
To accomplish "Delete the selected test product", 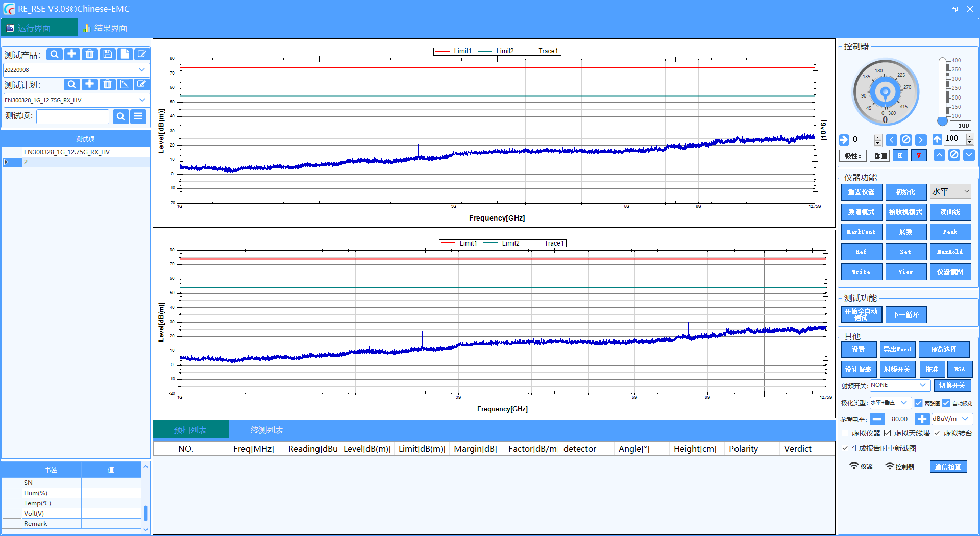I will click(89, 54).
